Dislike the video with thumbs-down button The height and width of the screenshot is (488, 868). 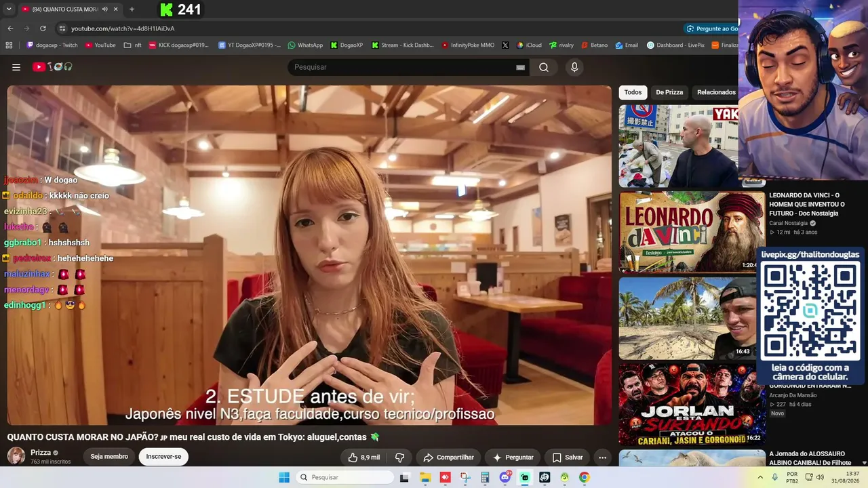click(x=399, y=457)
